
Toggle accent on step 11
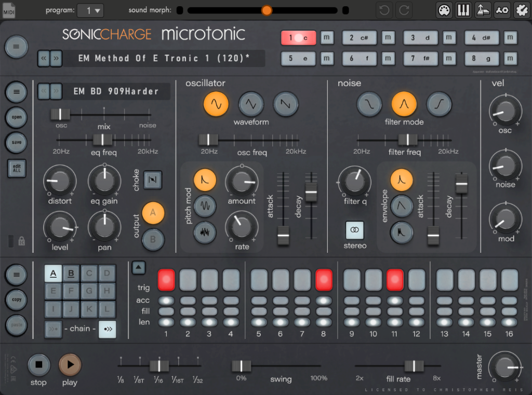[x=395, y=301]
